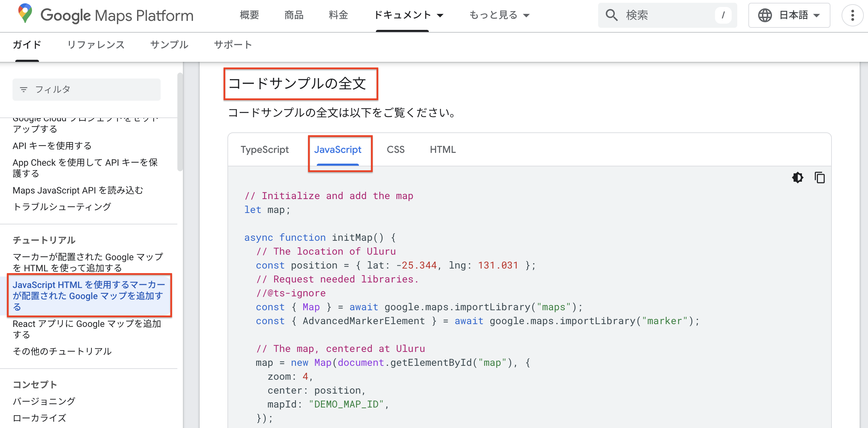Open the API キーを使用する guide link
This screenshot has height=428, width=868.
pyautogui.click(x=52, y=146)
